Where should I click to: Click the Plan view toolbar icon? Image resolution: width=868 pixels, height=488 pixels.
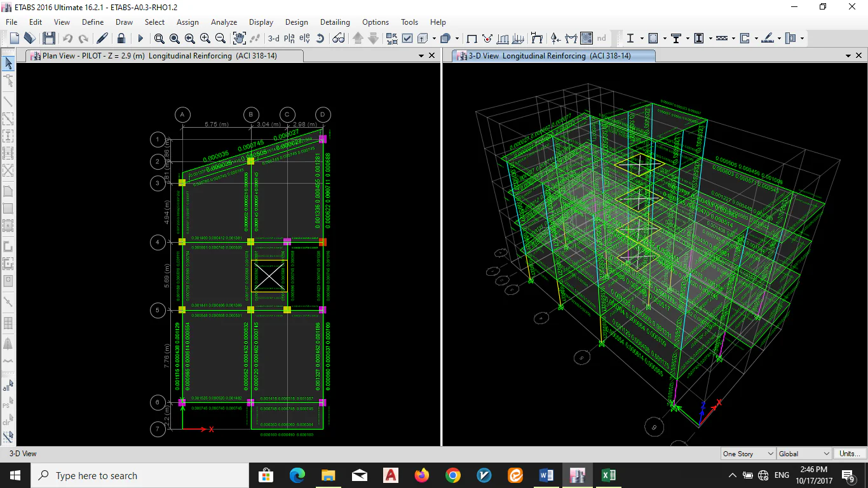[289, 39]
